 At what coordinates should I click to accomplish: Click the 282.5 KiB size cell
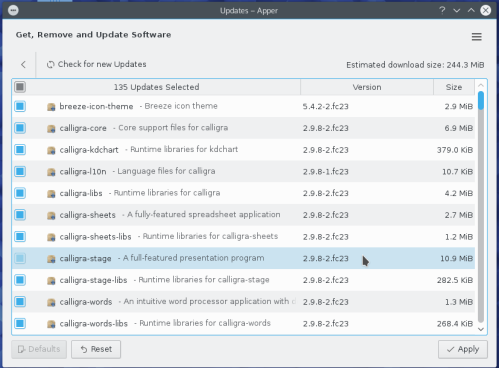pyautogui.click(x=455, y=280)
